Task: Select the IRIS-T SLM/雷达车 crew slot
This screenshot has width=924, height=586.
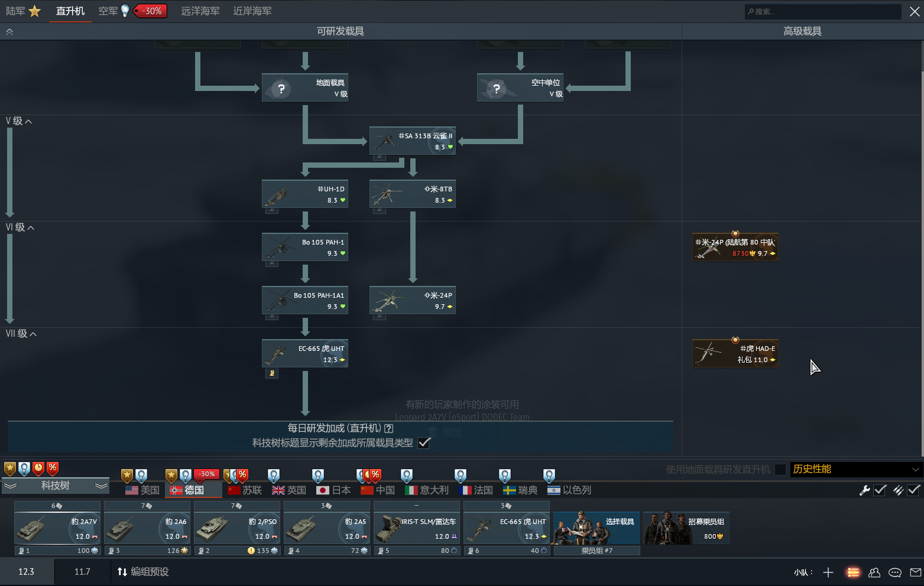Action: 417,528
